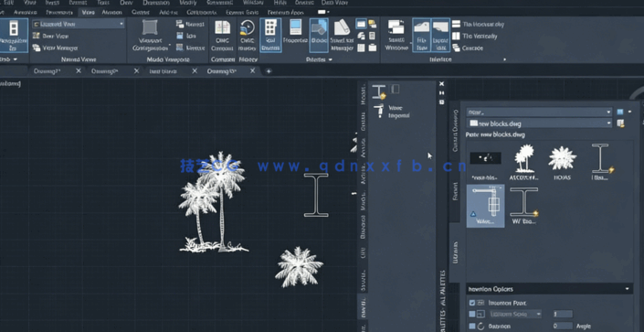Toggle the Layout Tabs button
Viewport: 644px width, 332px height.
[x=440, y=36]
